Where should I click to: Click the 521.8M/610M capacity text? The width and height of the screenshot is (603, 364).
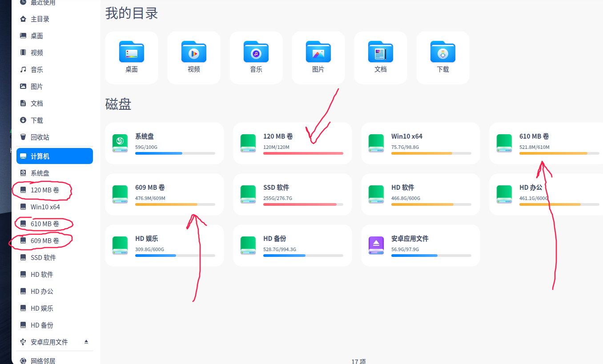click(x=535, y=147)
